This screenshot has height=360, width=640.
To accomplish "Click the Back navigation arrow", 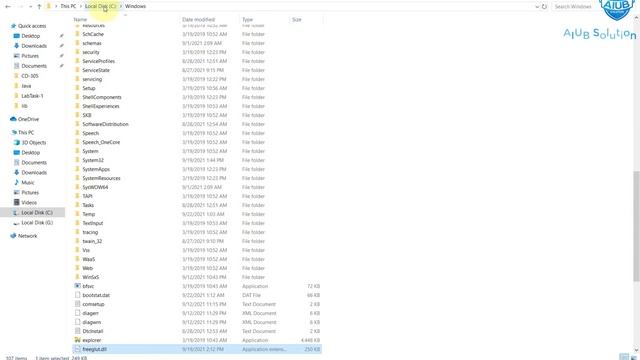I will (x=8, y=7).
